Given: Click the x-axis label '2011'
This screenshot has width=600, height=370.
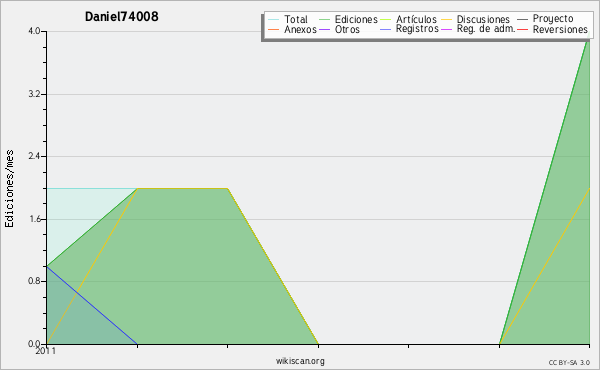Looking at the screenshot, I should pos(46,351).
